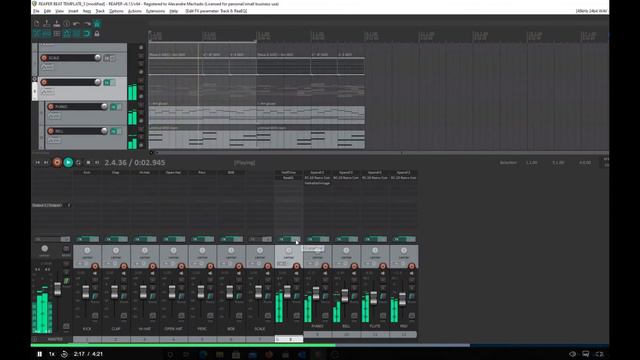The height and width of the screenshot is (360, 640).
Task: Toggle auto-crossfade in the toolbar
Action: 37,33
